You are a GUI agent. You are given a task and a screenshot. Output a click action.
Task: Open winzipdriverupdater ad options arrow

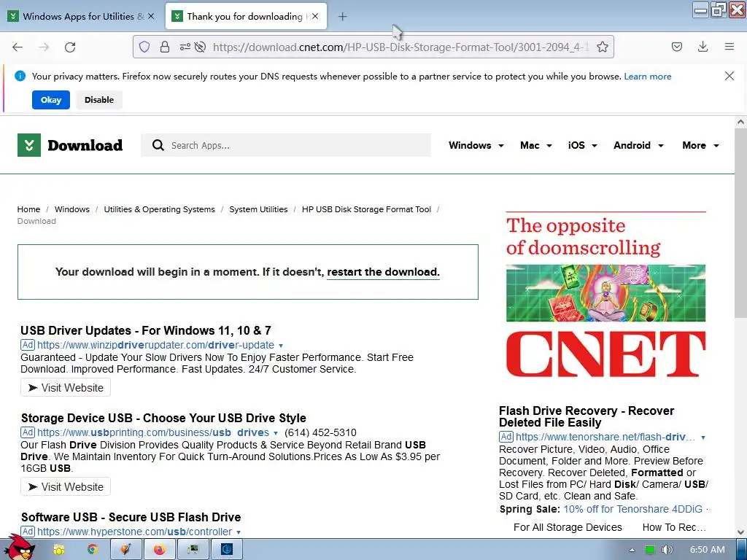(281, 346)
